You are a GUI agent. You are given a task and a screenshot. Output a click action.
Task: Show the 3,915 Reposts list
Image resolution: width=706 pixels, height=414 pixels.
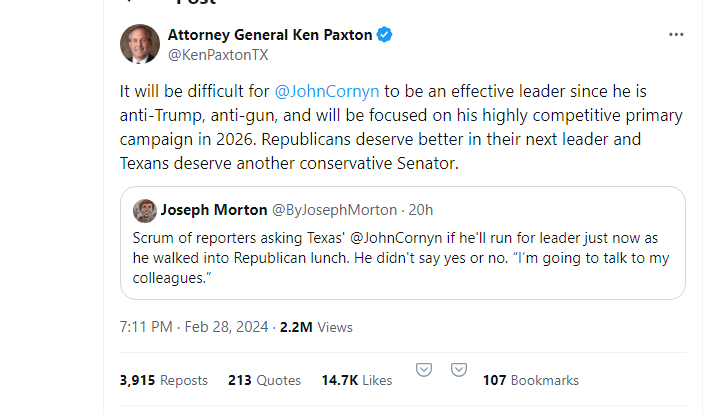(x=163, y=380)
